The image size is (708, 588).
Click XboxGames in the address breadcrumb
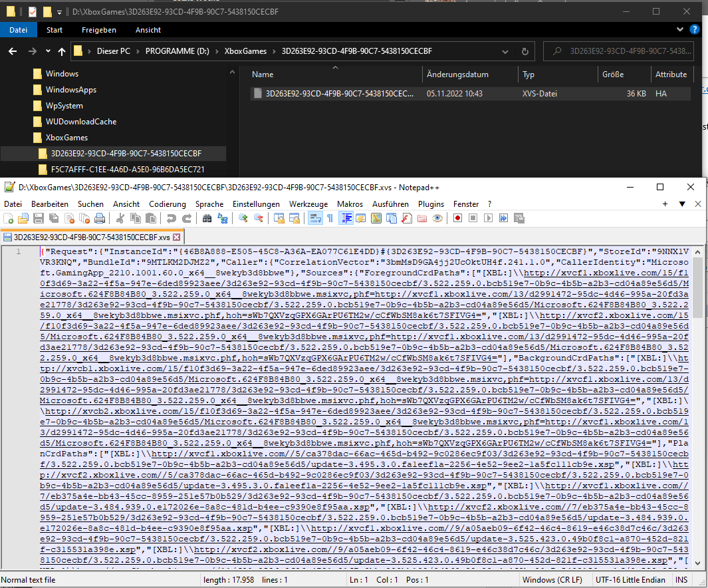245,51
